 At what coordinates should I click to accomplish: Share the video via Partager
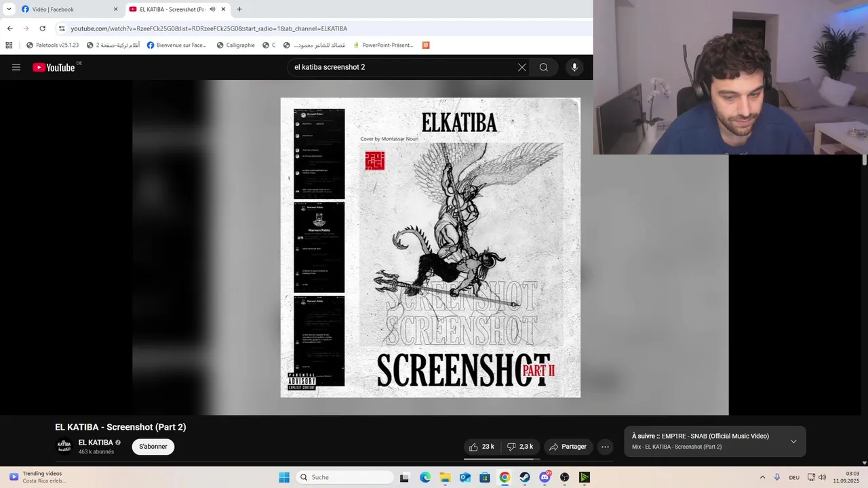568,447
